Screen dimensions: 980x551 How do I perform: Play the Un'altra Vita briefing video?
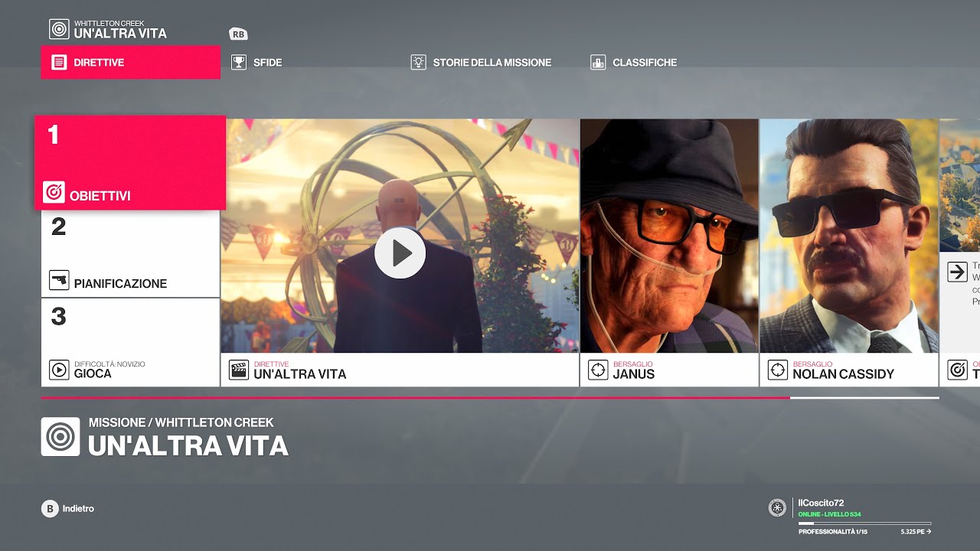pyautogui.click(x=400, y=253)
